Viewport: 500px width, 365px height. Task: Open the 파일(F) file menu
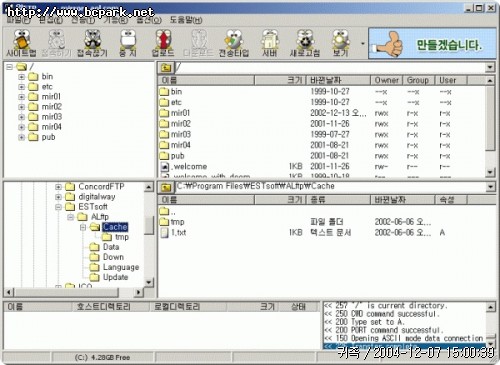[x=18, y=20]
